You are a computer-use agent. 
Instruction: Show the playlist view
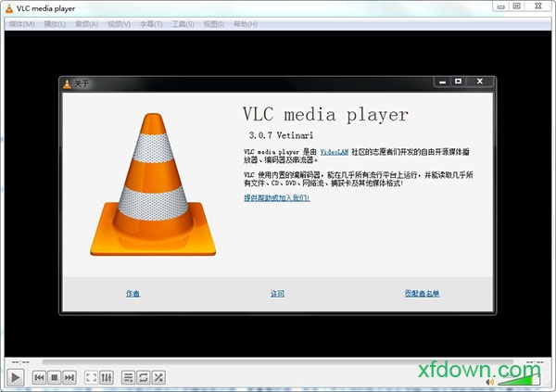tap(128, 377)
